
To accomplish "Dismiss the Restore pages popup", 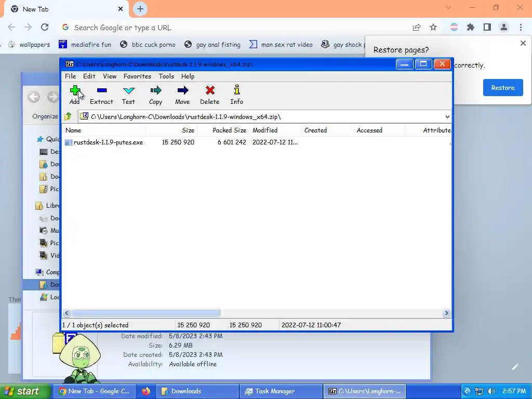I will (523, 43).
